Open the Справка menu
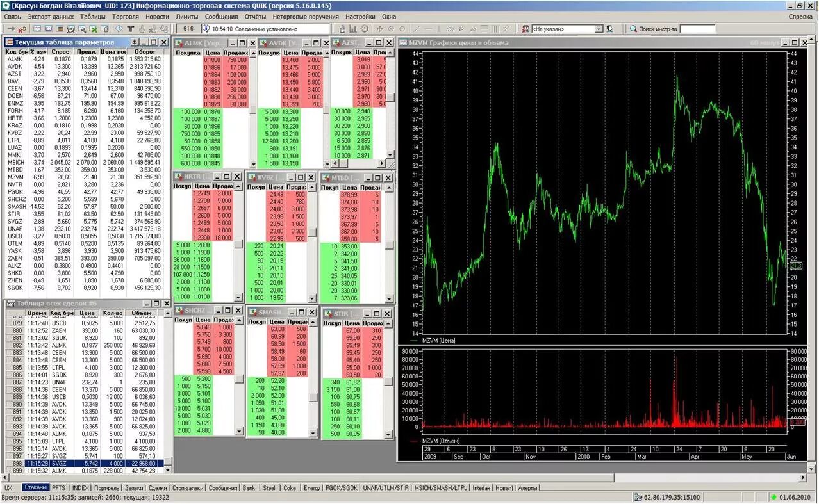Viewport: 819px width, 504px height. point(800,17)
